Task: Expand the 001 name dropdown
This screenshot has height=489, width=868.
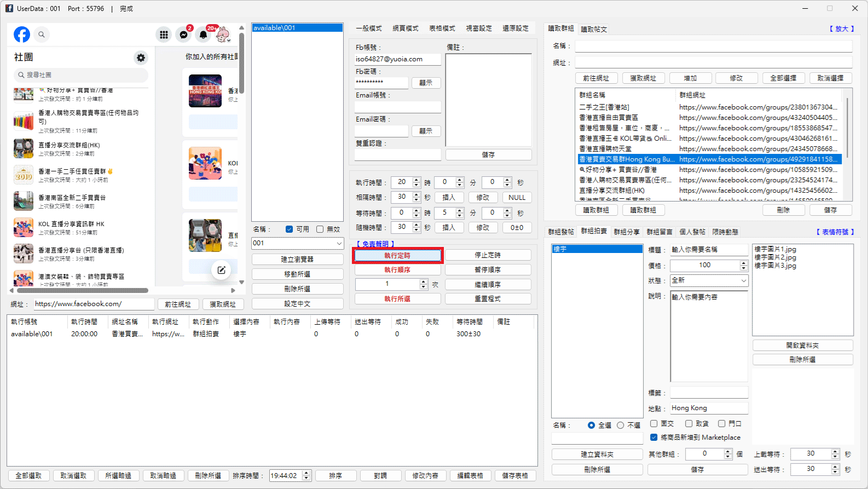Action: point(339,243)
